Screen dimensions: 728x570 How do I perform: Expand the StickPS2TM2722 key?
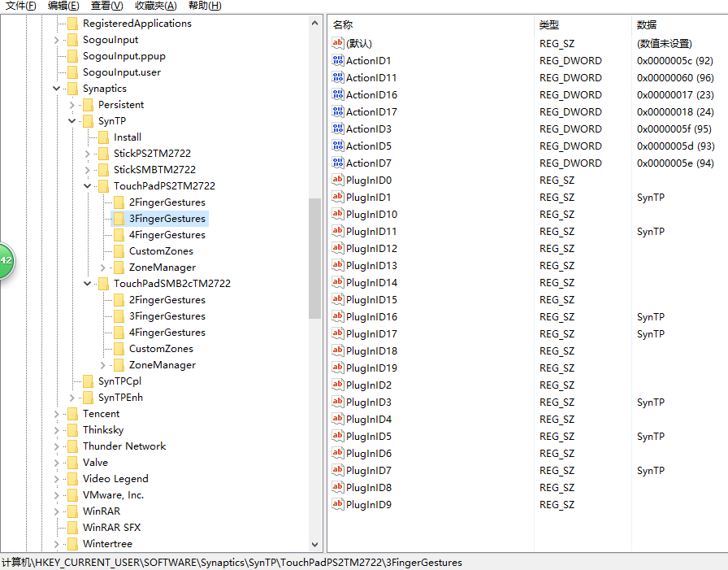pos(87,154)
